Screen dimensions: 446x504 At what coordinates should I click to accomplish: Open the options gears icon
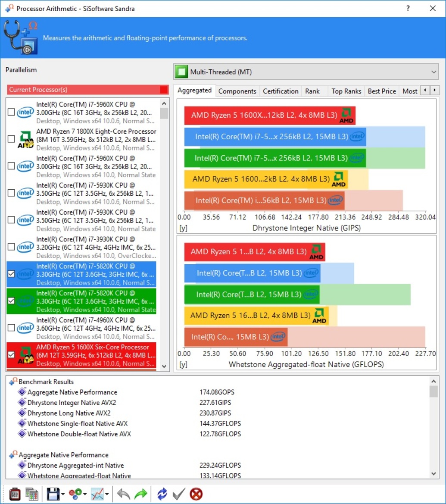click(75, 494)
